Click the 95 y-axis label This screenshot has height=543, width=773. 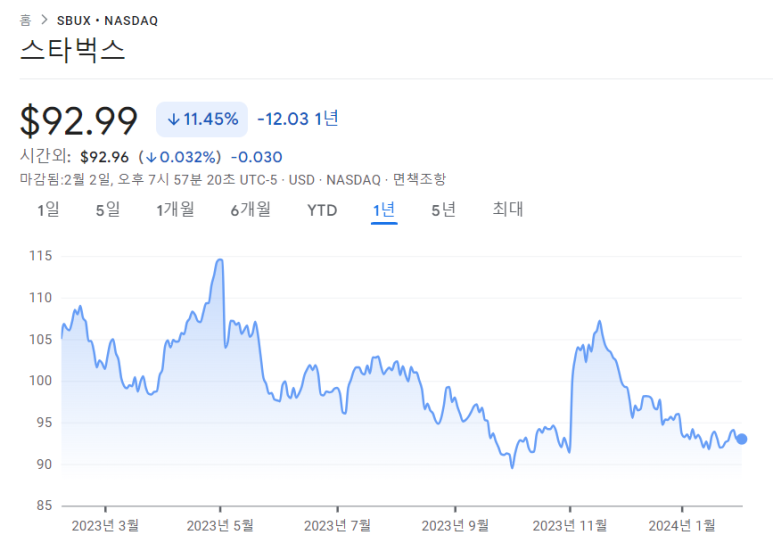(43, 423)
